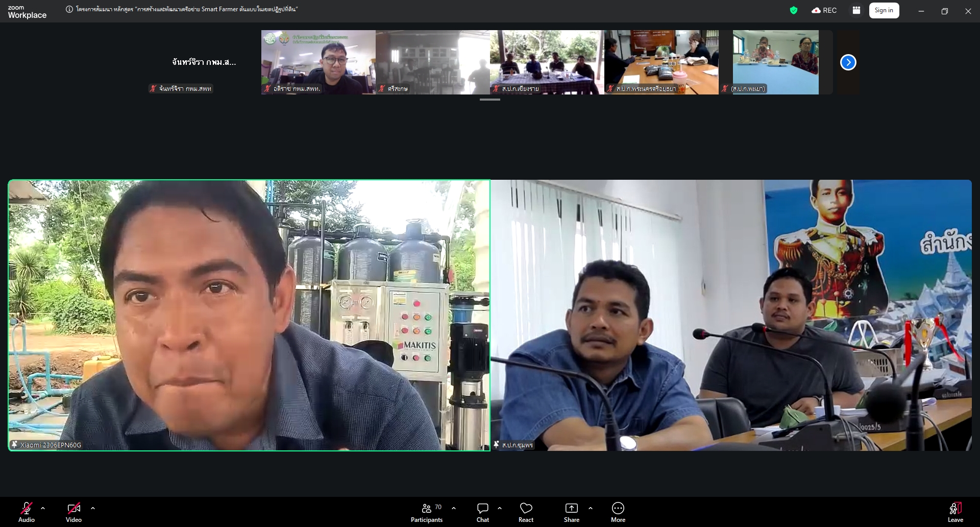Select the ศรีสะเกษ video thumbnail
This screenshot has height=527, width=980.
tap(433, 62)
